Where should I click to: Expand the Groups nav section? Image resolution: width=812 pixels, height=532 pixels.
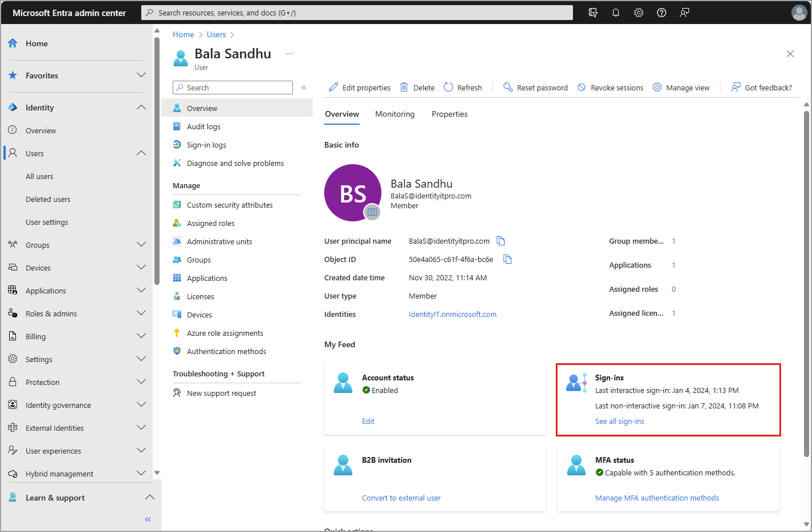141,244
